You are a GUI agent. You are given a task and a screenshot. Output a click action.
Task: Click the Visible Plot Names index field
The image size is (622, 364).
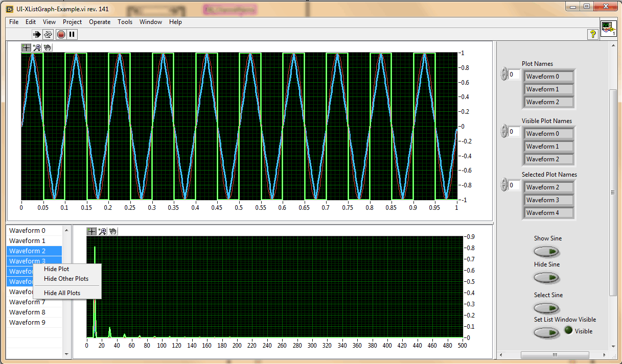pyautogui.click(x=514, y=132)
